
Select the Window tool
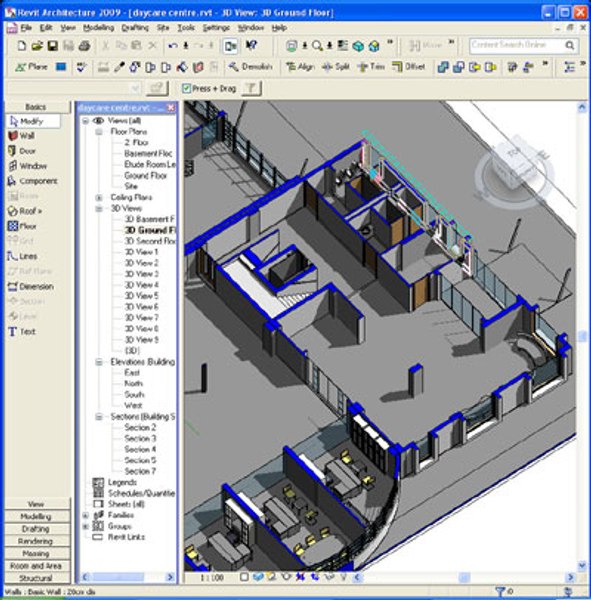(x=28, y=166)
